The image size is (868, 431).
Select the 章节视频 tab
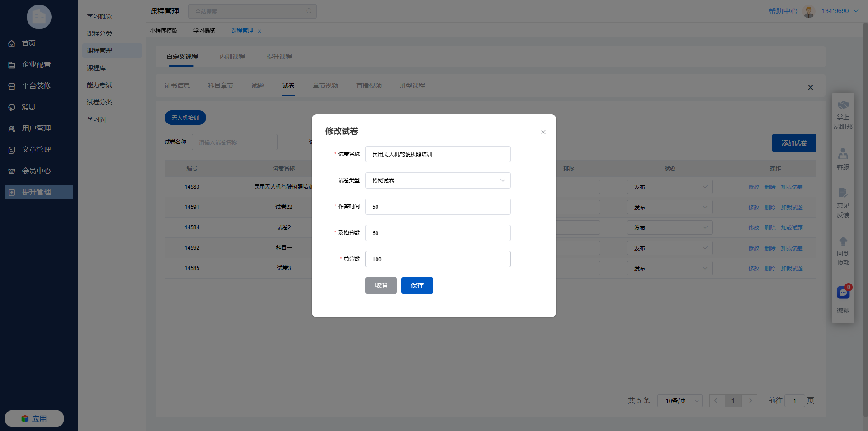click(325, 85)
